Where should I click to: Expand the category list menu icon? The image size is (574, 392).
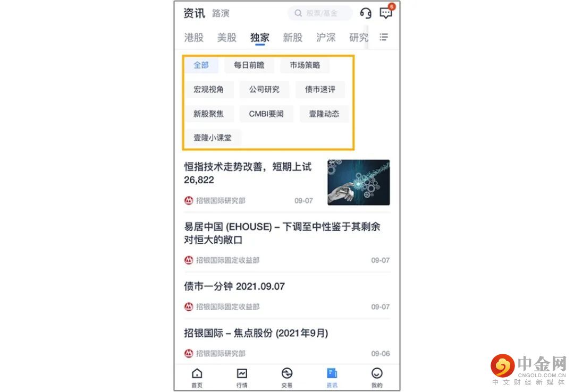[383, 37]
